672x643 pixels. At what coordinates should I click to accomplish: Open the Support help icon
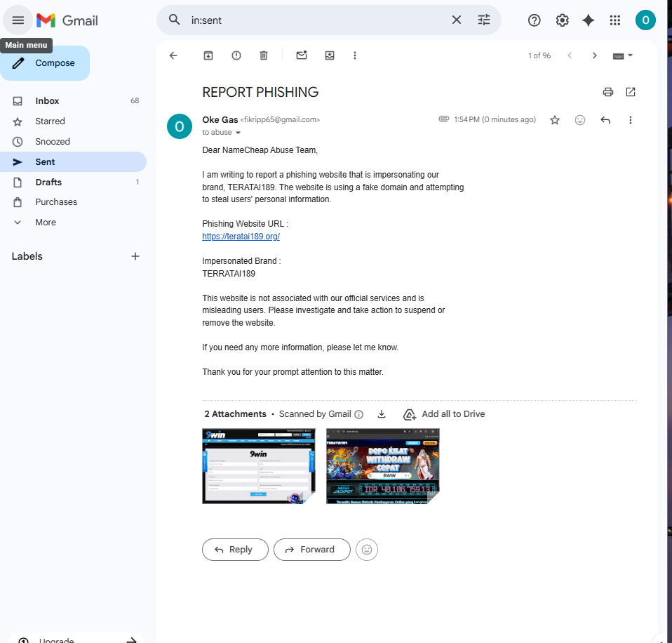[534, 20]
